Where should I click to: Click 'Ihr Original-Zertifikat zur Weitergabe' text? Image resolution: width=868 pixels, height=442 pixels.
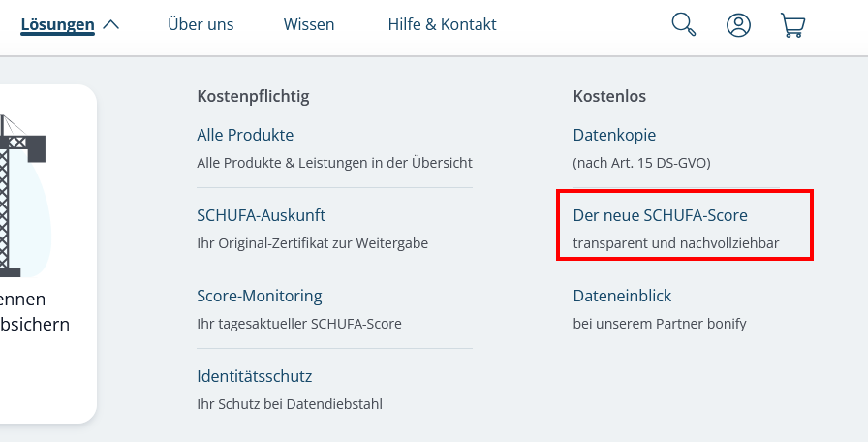click(313, 243)
